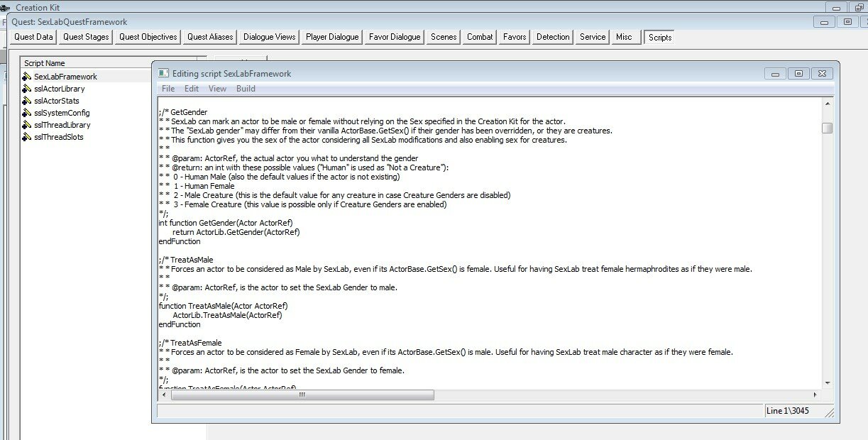Switch to the Quest Objectives tab
868x440 pixels.
tap(148, 37)
